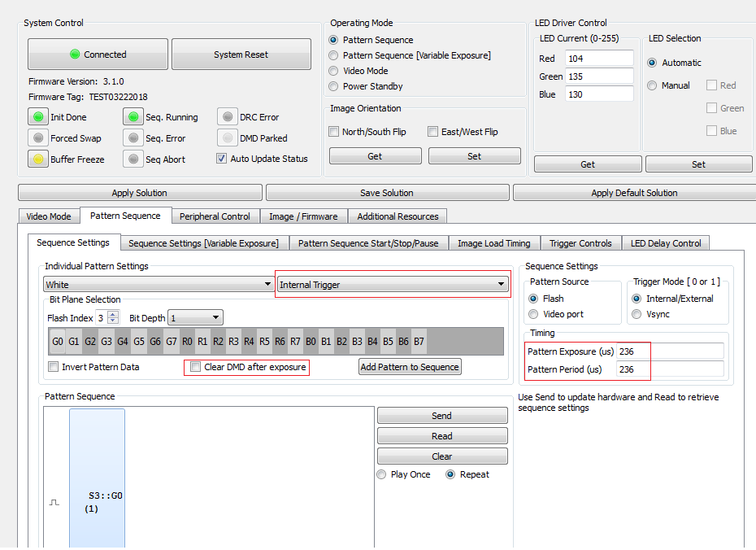Image resolution: width=756 pixels, height=550 pixels.
Task: Click the Send button
Action: [442, 416]
